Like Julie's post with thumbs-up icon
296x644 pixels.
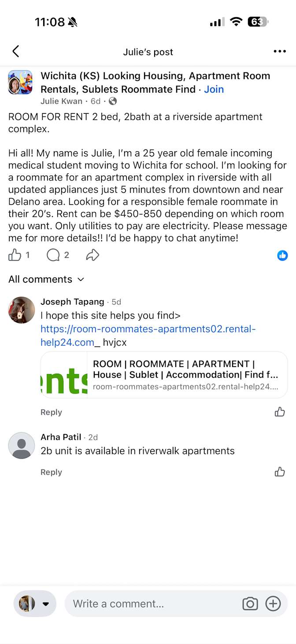15,255
